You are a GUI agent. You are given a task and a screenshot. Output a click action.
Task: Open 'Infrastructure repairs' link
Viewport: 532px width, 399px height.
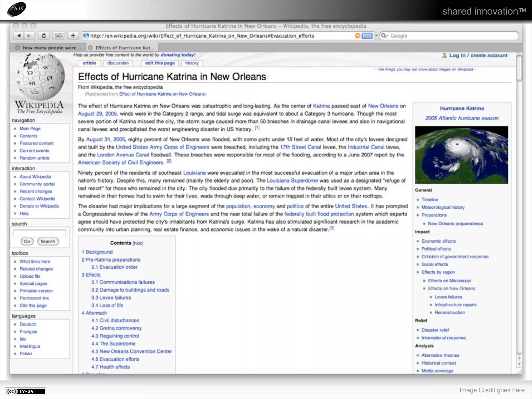click(455, 305)
